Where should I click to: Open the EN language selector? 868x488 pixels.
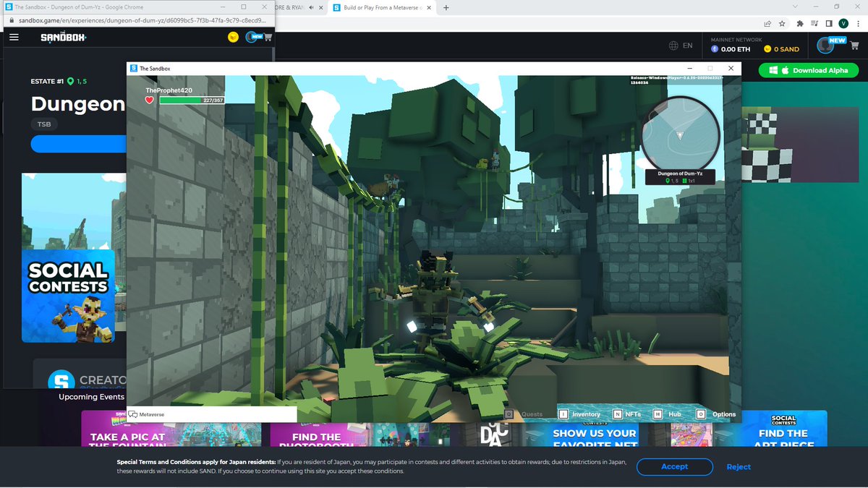tap(687, 45)
